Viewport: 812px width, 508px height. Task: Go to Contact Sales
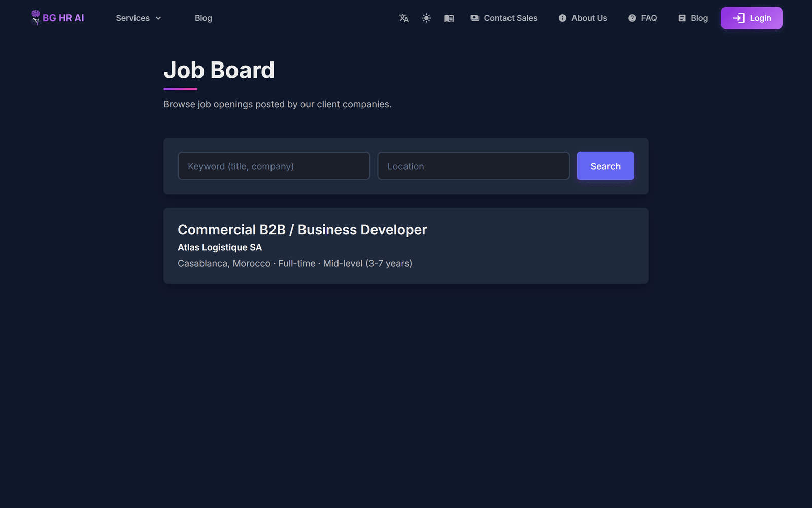coord(504,18)
